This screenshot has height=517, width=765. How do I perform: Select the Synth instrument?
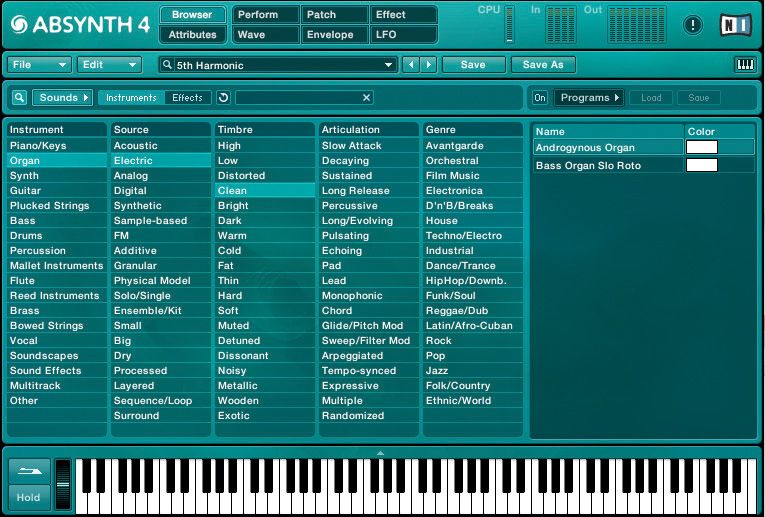point(57,176)
